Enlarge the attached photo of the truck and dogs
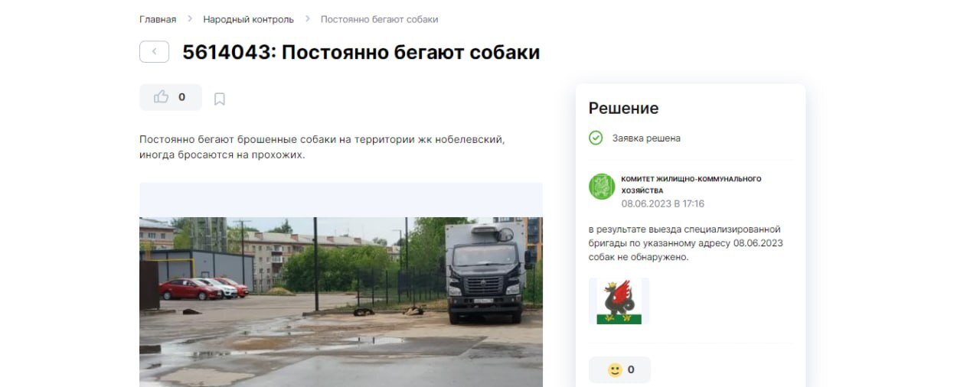This screenshot has height=387, width=980. click(x=341, y=301)
